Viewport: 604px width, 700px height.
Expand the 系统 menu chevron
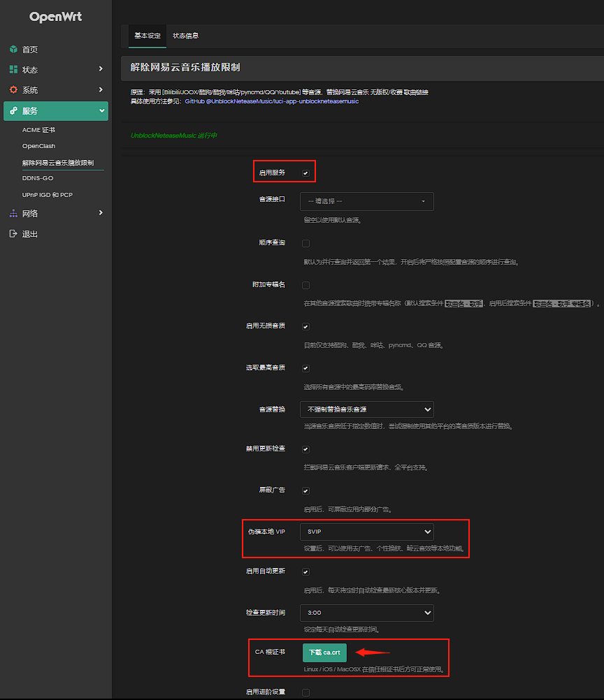click(101, 89)
